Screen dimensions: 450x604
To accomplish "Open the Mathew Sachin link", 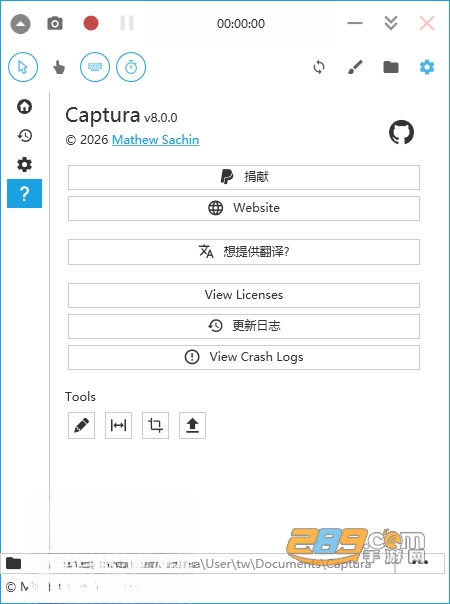I will click(156, 140).
